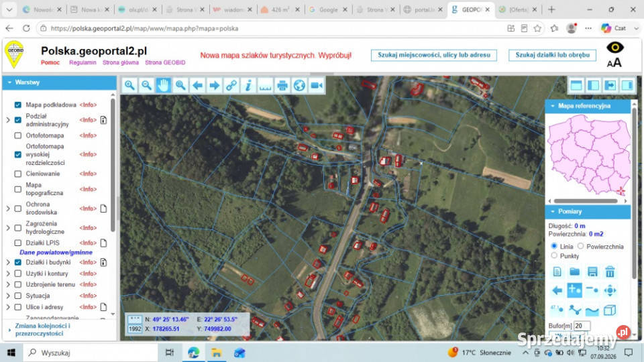The width and height of the screenshot is (644, 362).
Task: Select the info identify tool
Action: [x=248, y=85]
